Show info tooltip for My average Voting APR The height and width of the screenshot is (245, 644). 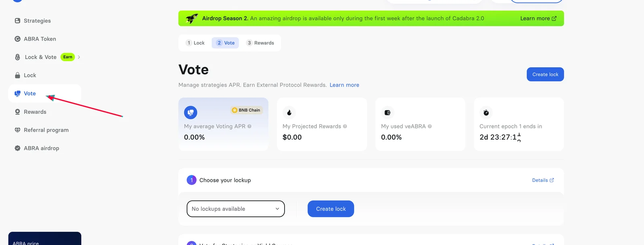coord(250,126)
